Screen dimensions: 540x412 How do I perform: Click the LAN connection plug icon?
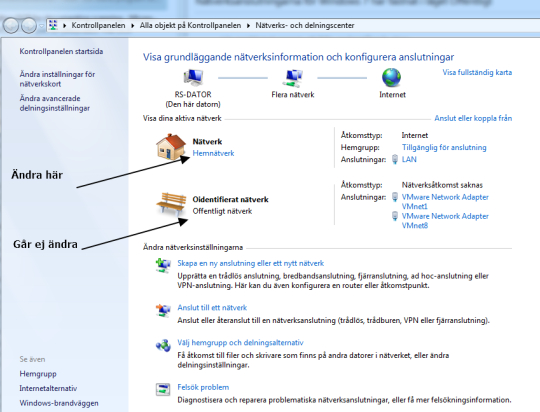pyautogui.click(x=395, y=160)
